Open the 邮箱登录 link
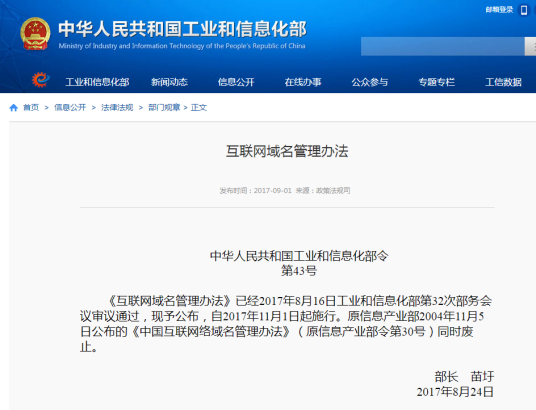The image size is (536, 410). pos(499,10)
